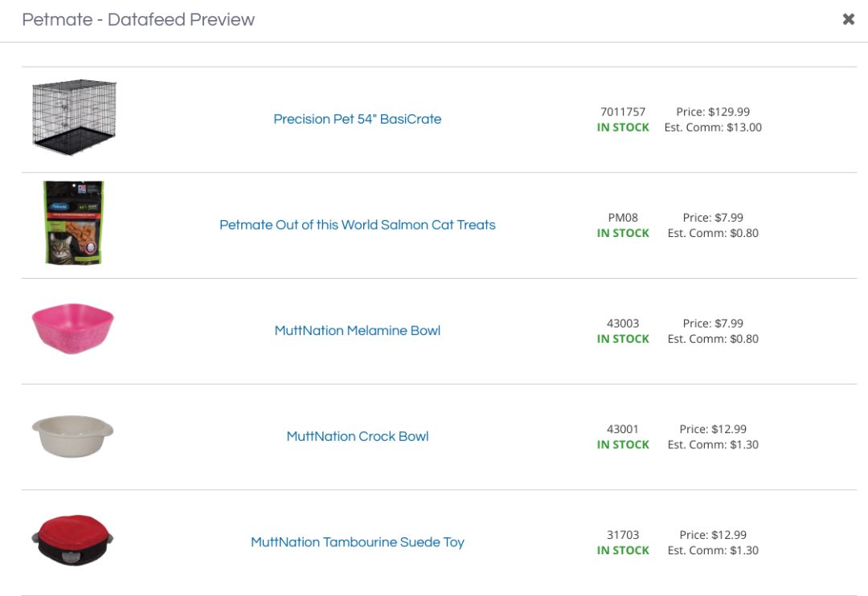Open Petmate Out of this World Salmon Cat Treats
Image resolution: width=868 pixels, height=596 pixels.
(357, 225)
